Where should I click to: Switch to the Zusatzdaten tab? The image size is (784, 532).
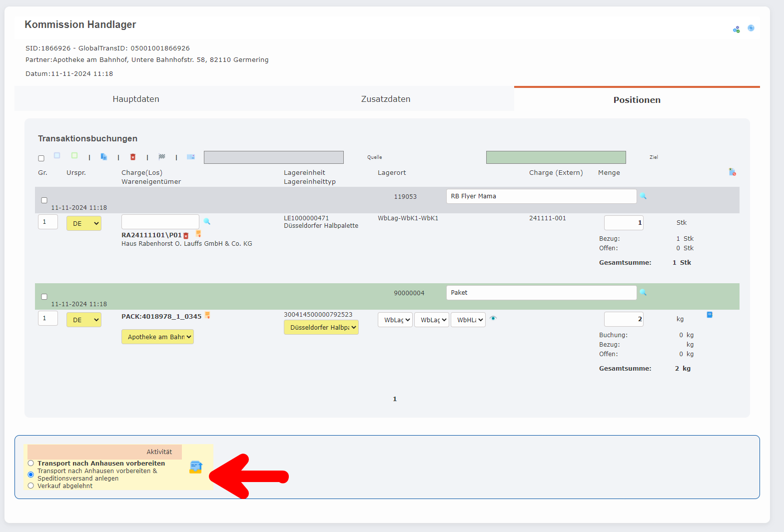[386, 99]
